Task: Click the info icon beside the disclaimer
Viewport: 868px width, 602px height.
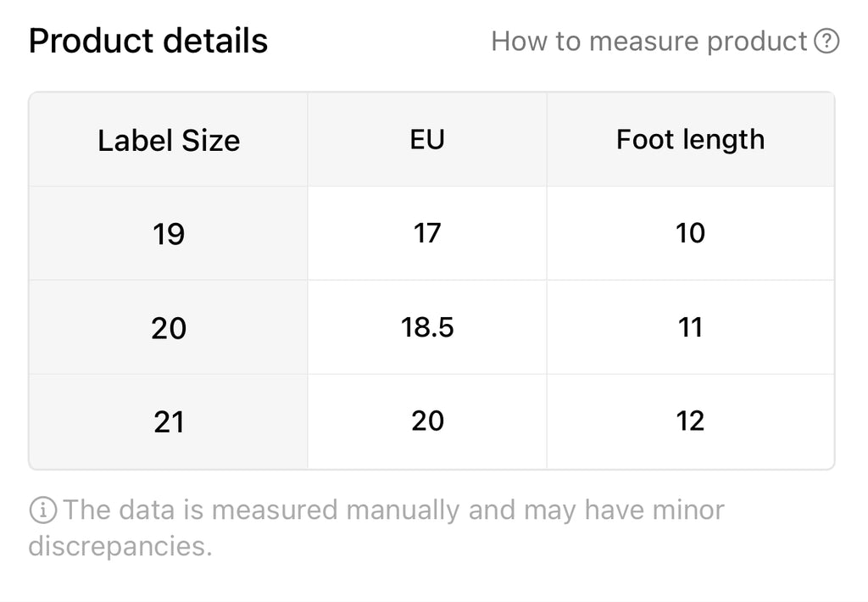Action: 43,510
